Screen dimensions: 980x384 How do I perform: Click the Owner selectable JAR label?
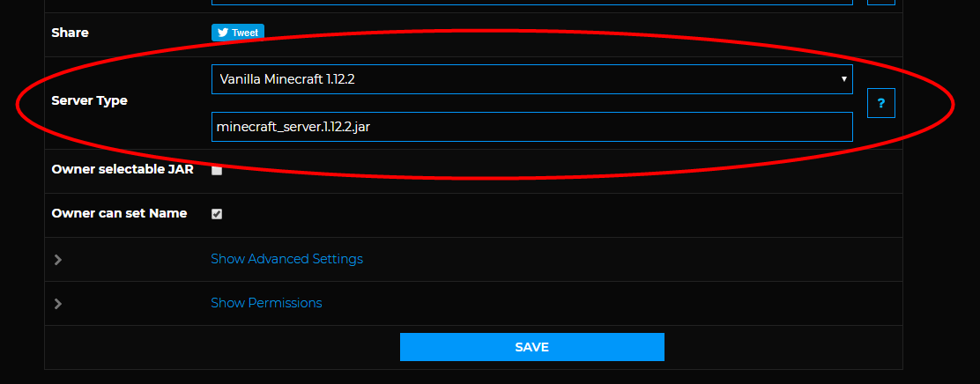pos(122,169)
